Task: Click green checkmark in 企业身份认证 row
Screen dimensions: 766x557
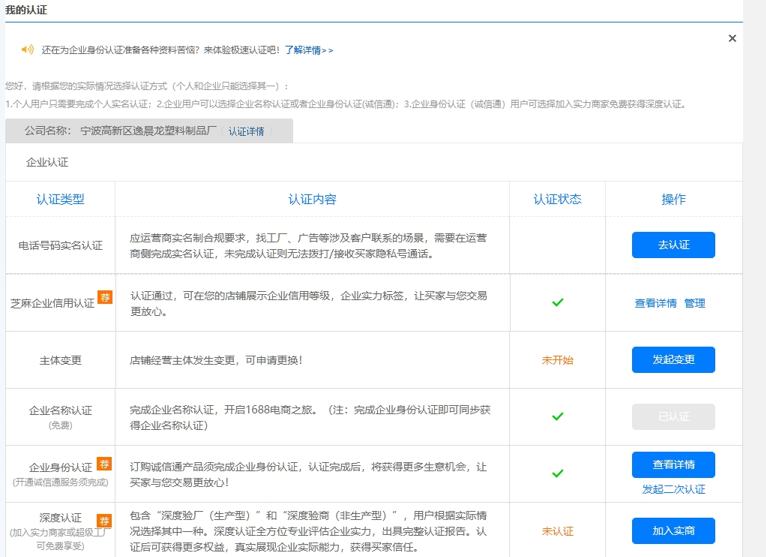Action: (557, 473)
